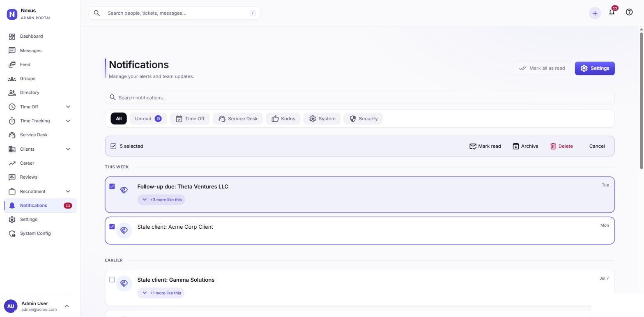Select Notifications in the sidebar
Viewport: 644px width, 317px height.
(x=40, y=205)
